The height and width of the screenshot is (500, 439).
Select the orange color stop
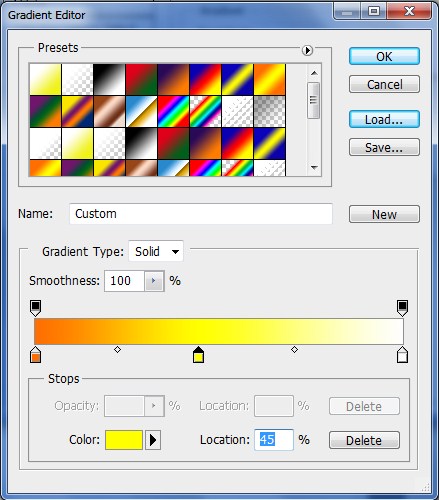coord(36,354)
